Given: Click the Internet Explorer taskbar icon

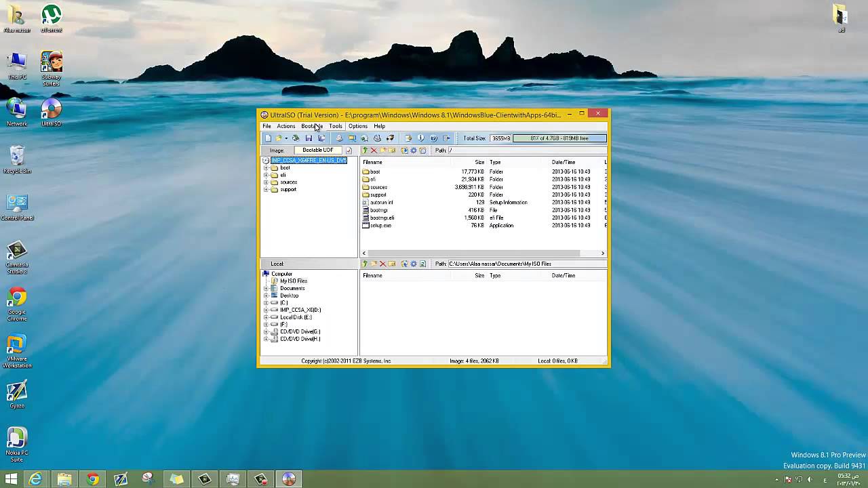Looking at the screenshot, I should pyautogui.click(x=35, y=480).
